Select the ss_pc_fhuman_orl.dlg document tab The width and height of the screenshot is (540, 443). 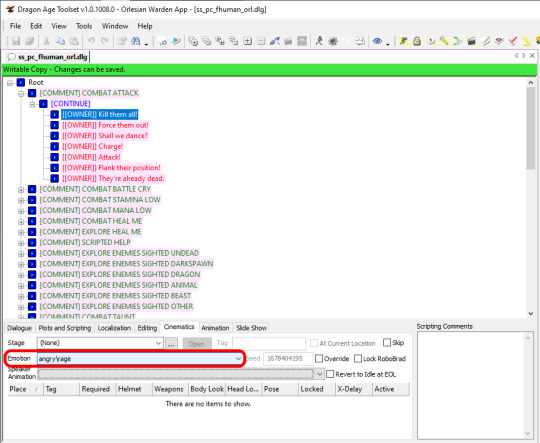[48, 57]
